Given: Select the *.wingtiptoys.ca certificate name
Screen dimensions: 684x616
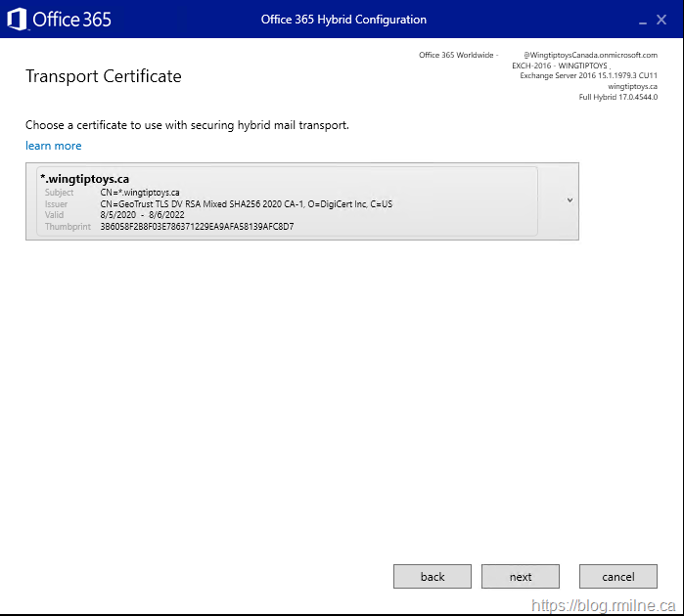Looking at the screenshot, I should (x=84, y=179).
